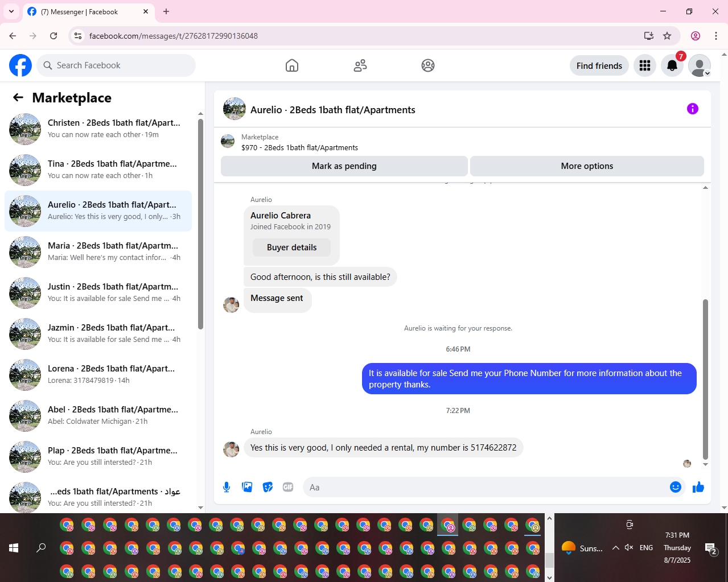Open Plap's 2Beds 1bath conversation
The width and height of the screenshot is (728, 582).
[98, 457]
